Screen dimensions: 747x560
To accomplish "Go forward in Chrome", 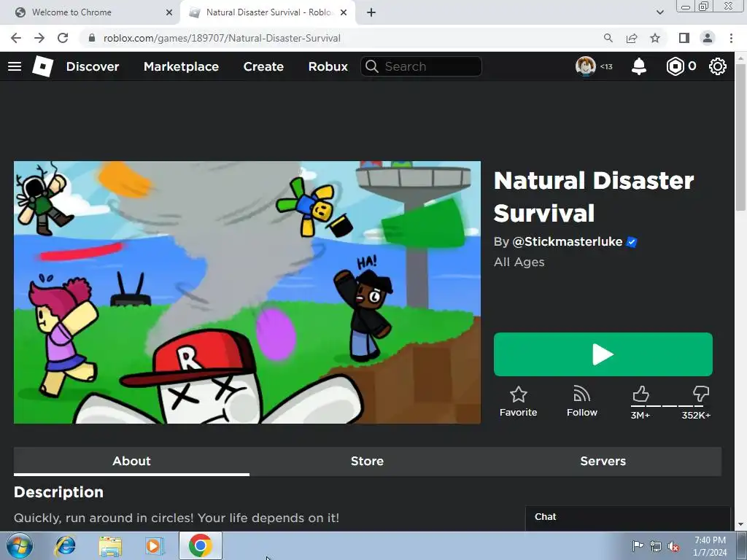I will [x=39, y=38].
